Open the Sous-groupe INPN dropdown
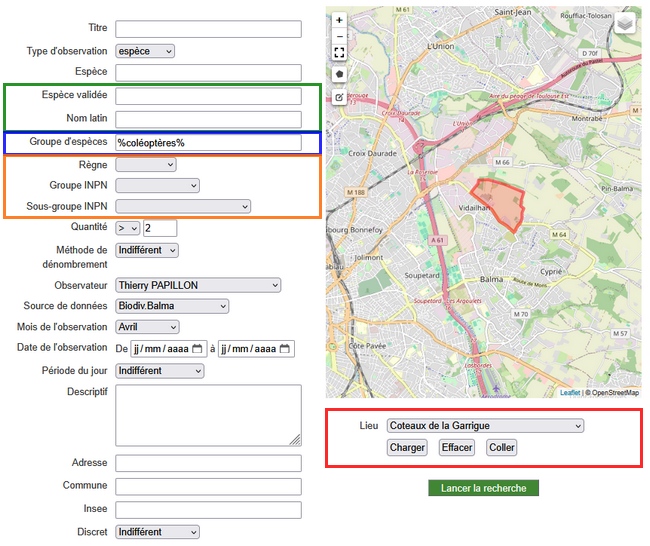 tap(183, 207)
